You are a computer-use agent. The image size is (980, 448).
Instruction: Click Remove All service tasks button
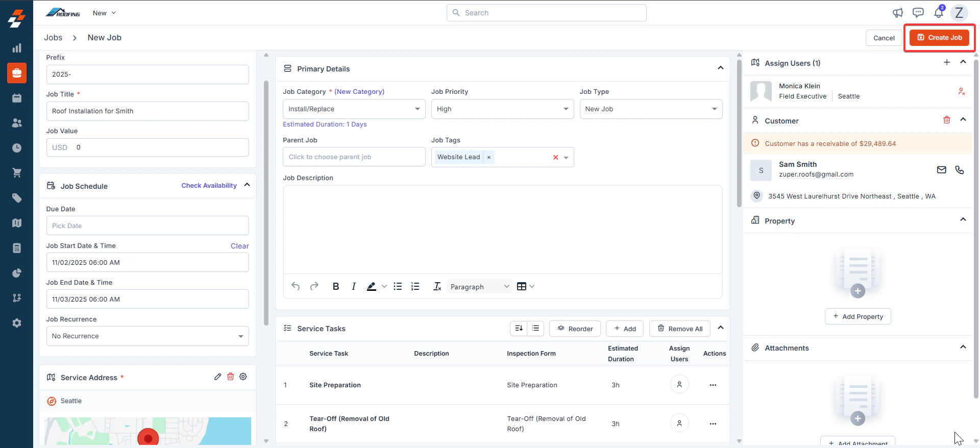click(x=680, y=329)
